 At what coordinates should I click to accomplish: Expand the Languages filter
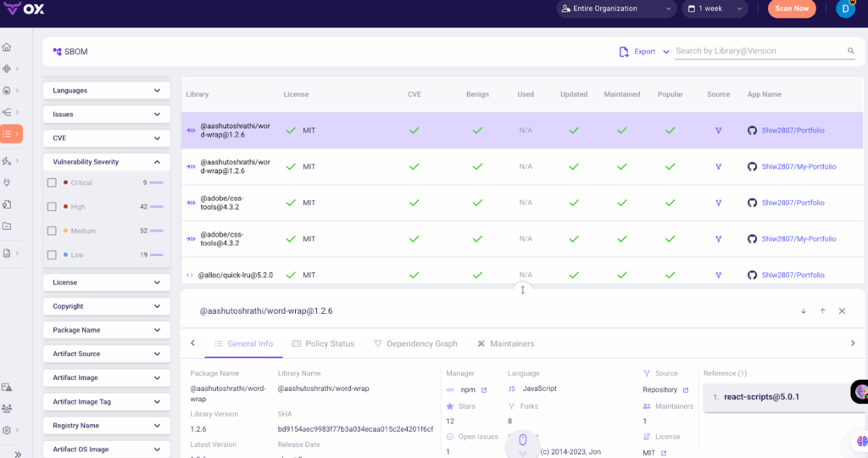tap(106, 90)
